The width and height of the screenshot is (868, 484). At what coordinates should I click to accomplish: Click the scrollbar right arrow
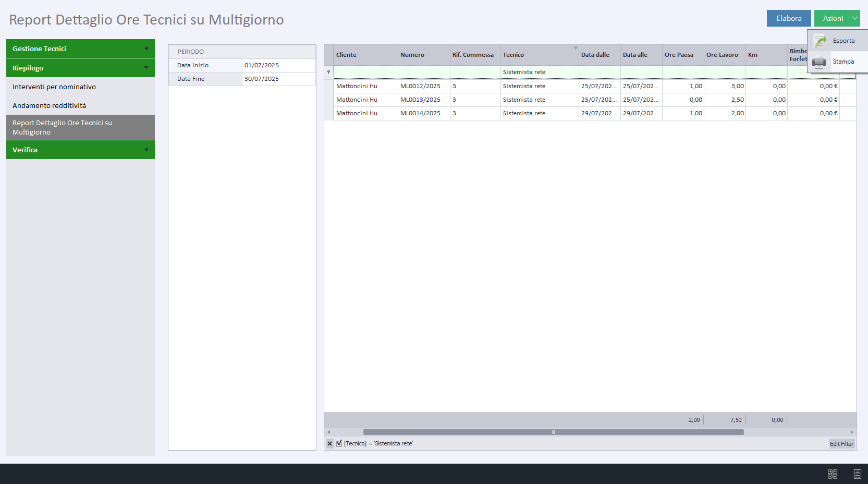pyautogui.click(x=852, y=432)
